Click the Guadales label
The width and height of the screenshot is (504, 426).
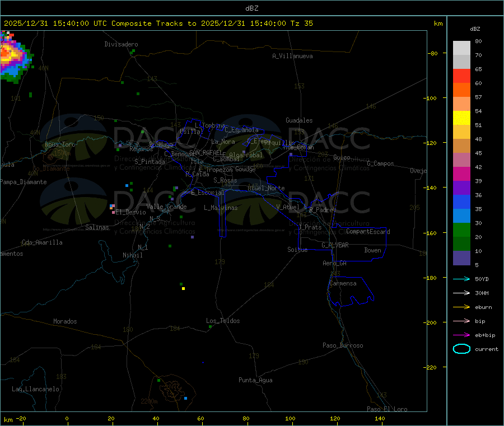tap(299, 120)
